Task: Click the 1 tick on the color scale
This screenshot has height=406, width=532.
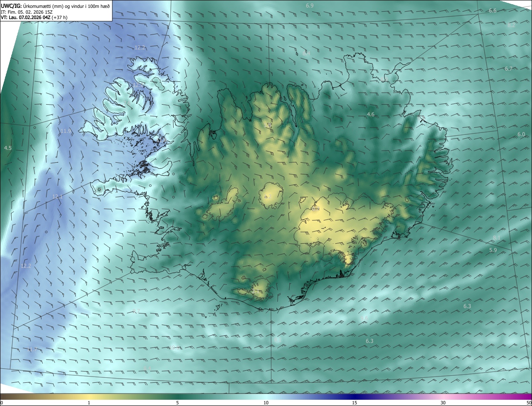Action: 89,403
